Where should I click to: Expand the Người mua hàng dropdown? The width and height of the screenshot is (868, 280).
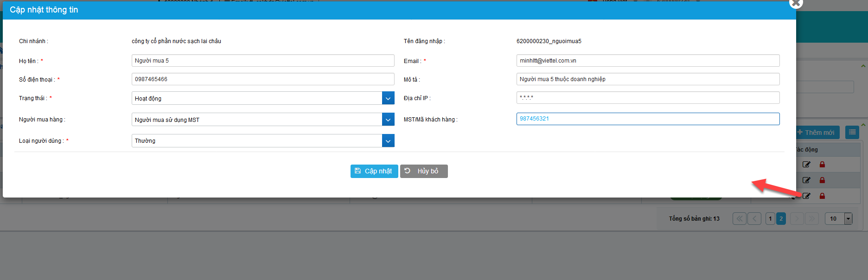pos(388,120)
